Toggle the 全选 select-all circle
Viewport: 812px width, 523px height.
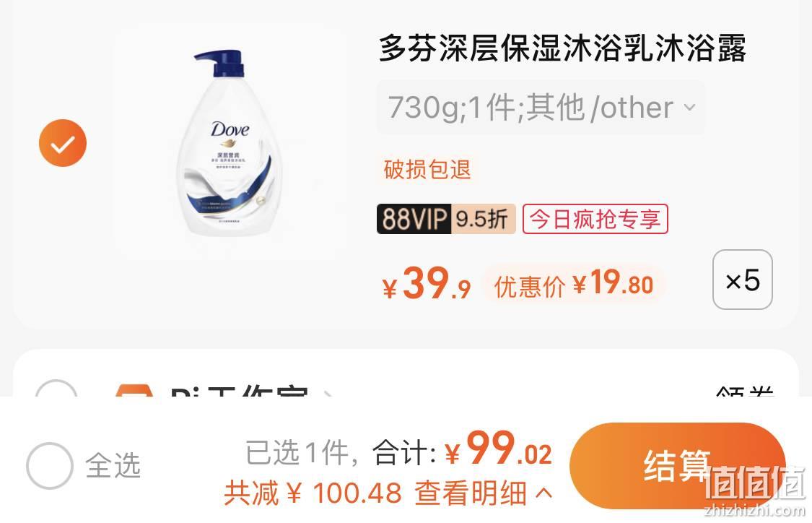pyautogui.click(x=50, y=466)
